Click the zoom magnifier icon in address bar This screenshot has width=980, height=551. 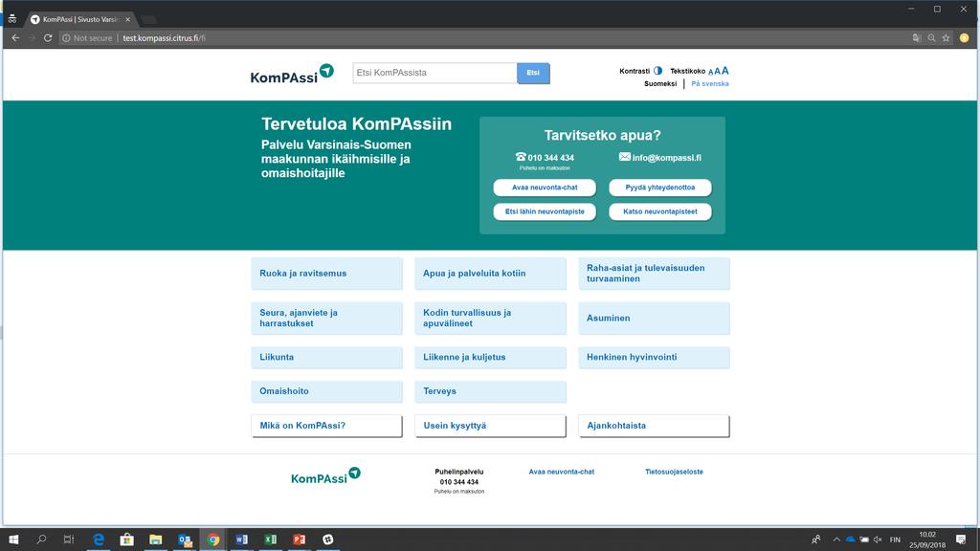tap(931, 38)
